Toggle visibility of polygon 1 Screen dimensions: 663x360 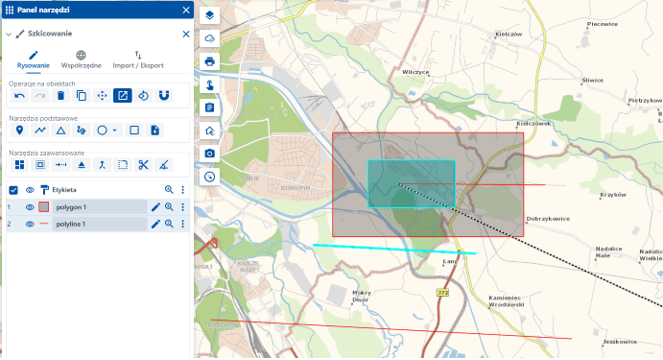(30, 207)
